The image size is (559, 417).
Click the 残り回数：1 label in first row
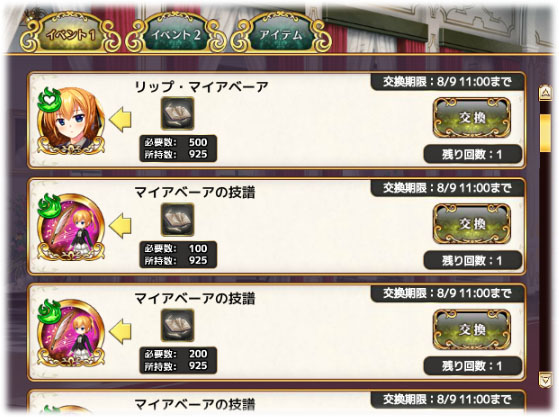(x=473, y=154)
